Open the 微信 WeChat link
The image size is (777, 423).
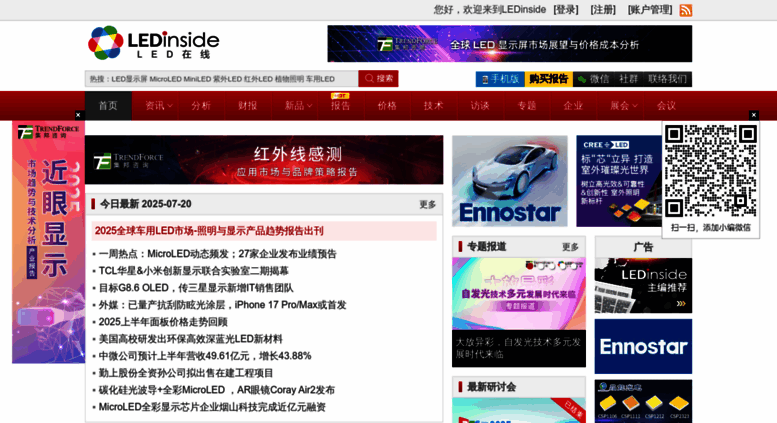click(x=593, y=79)
